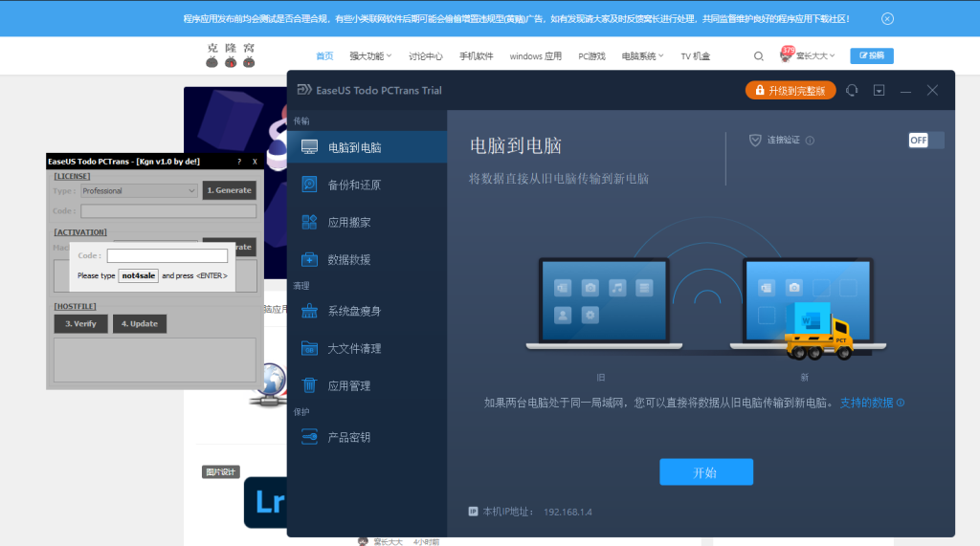
Task: Open 首页 in website navigation
Action: [x=324, y=56]
